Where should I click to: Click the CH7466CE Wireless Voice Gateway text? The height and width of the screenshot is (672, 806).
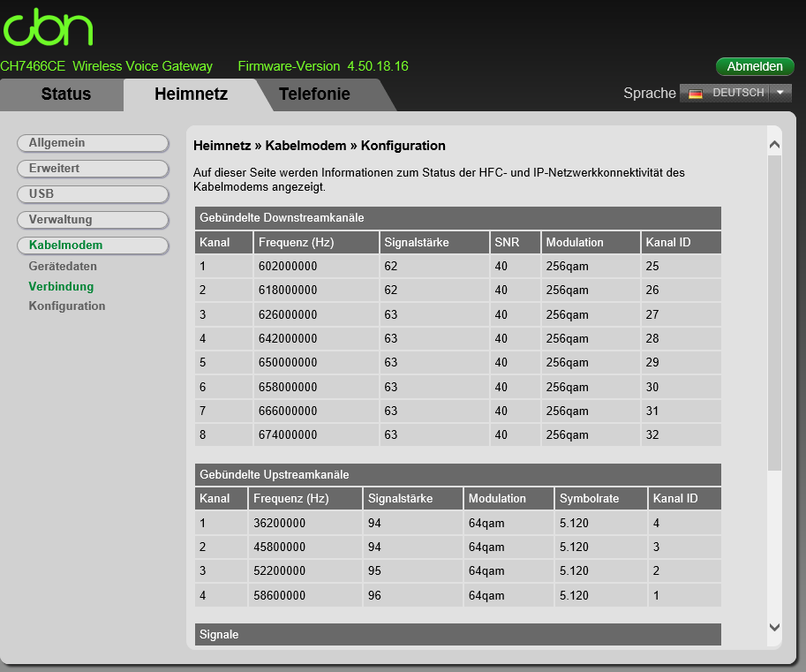tap(107, 66)
